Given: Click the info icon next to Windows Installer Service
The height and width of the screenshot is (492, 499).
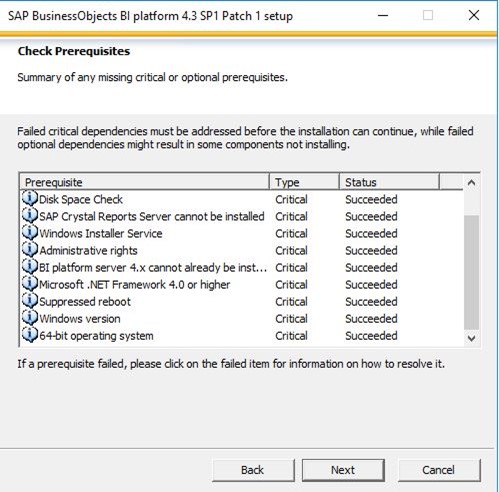Looking at the screenshot, I should tap(30, 232).
